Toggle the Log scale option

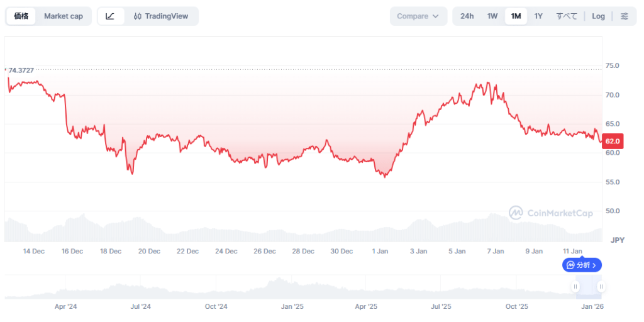[598, 16]
